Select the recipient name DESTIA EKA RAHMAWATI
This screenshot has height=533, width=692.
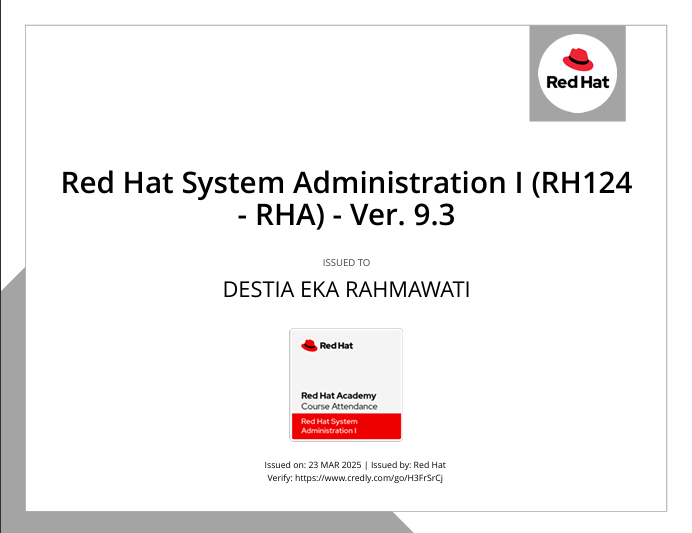coord(346,290)
